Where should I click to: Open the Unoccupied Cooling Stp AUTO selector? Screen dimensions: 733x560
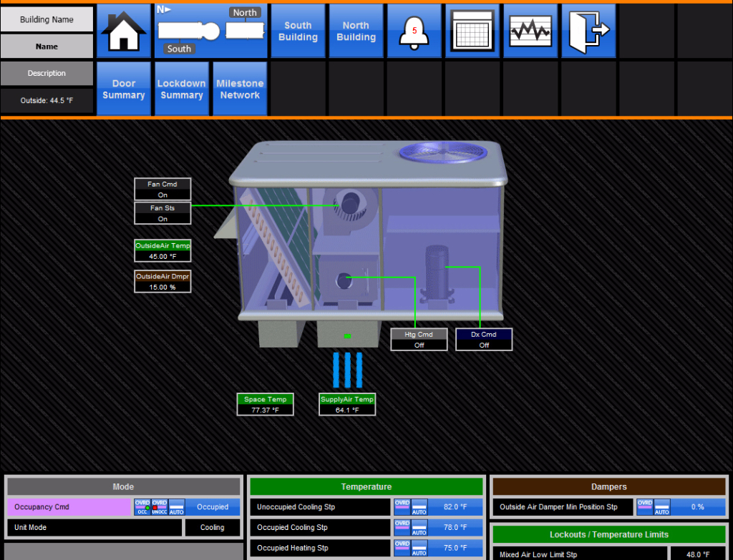pos(419,506)
